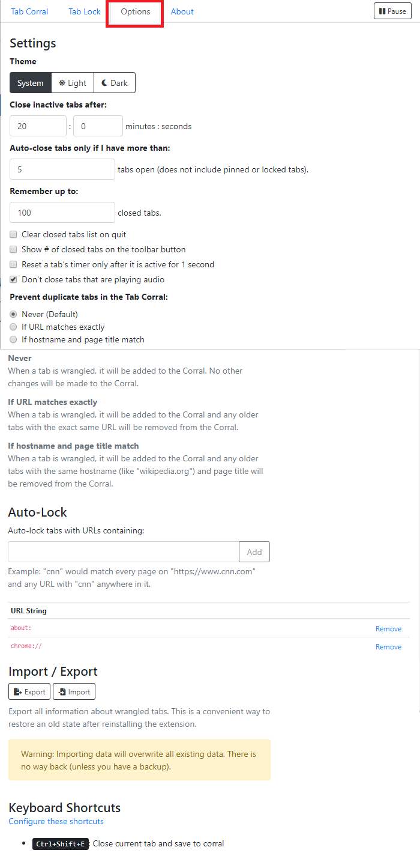Viewport: 420px width, 868px height.
Task: Switch to the Tab Lock tab
Action: [x=85, y=11]
